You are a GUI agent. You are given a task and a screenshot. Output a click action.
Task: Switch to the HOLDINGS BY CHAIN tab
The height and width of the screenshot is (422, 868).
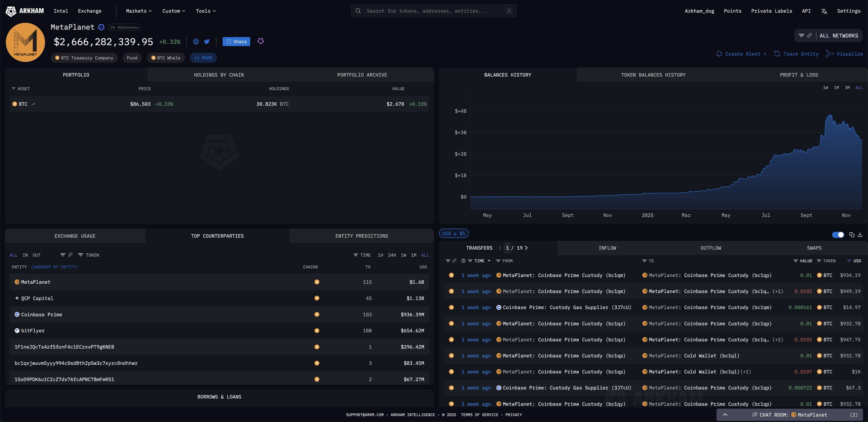[219, 75]
